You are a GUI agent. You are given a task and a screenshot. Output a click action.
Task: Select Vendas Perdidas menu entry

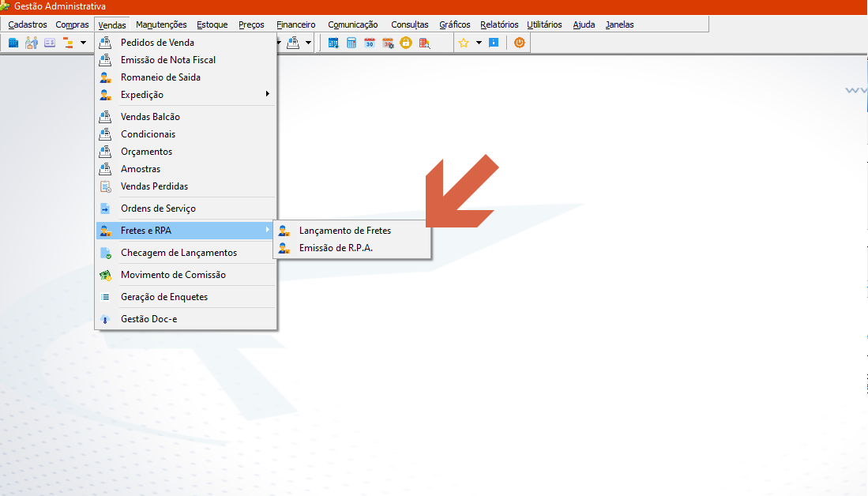[186, 186]
